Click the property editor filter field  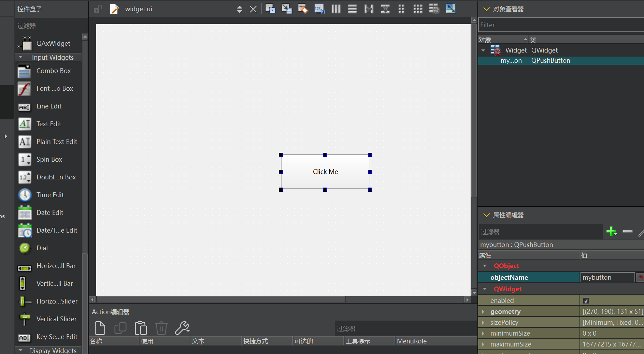pyautogui.click(x=541, y=232)
